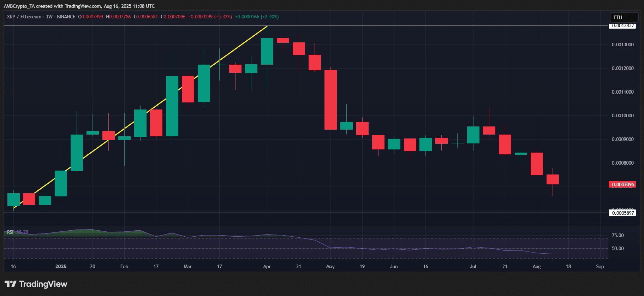Click the AMBCrypto_TA attribution header text

point(79,6)
